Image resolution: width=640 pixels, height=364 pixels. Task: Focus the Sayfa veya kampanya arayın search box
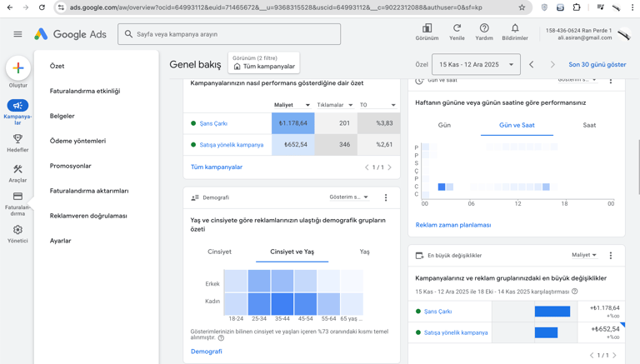[x=229, y=34]
